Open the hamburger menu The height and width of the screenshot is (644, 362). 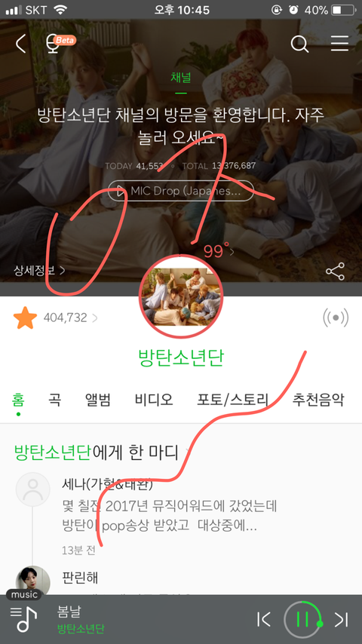339,44
